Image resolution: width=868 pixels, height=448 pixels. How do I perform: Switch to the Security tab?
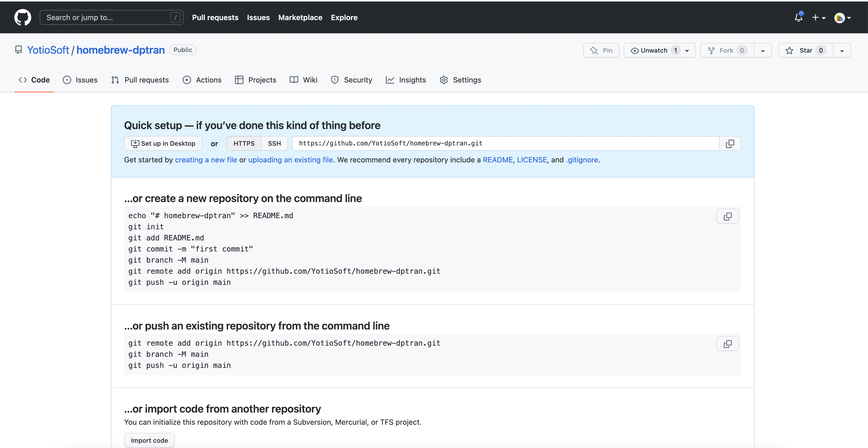(351, 80)
